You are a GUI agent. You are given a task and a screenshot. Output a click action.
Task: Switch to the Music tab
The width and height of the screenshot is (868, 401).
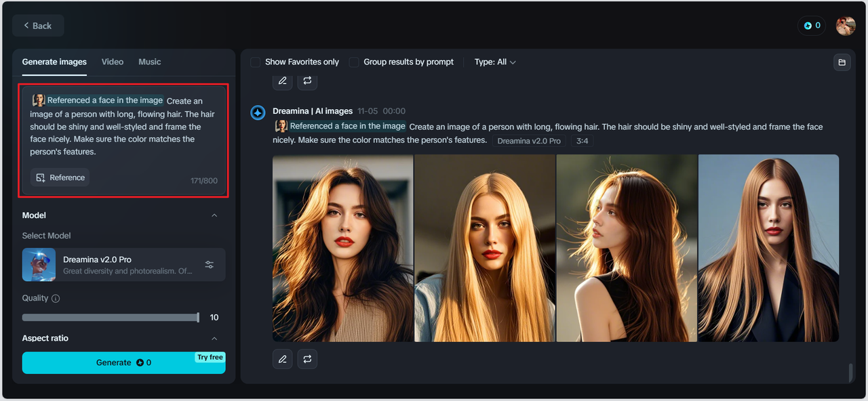pyautogui.click(x=150, y=62)
